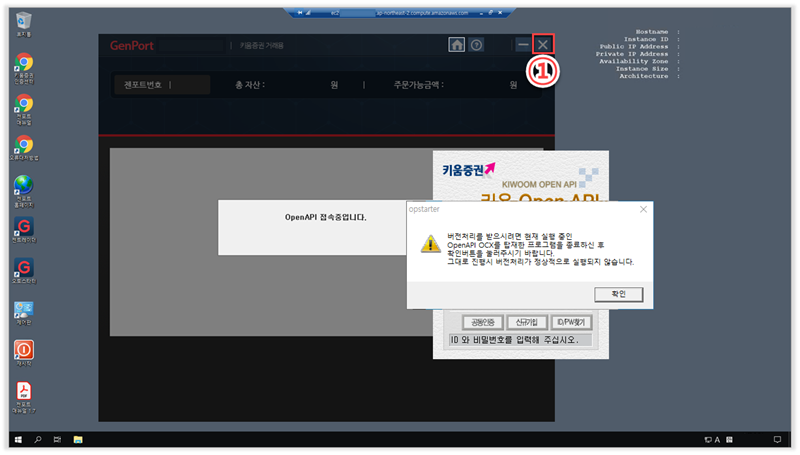The image size is (800, 455).
Task: Click the ID/PW찾기 button
Action: (x=571, y=322)
